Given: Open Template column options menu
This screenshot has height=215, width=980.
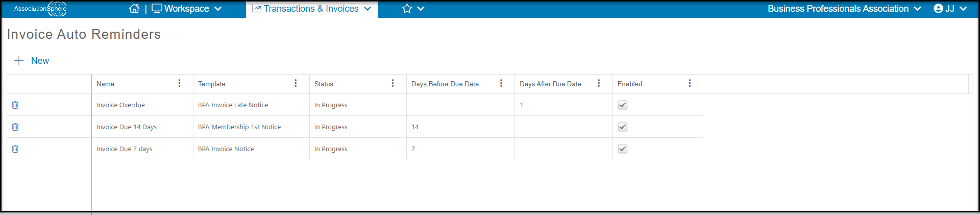Looking at the screenshot, I should tap(296, 83).
